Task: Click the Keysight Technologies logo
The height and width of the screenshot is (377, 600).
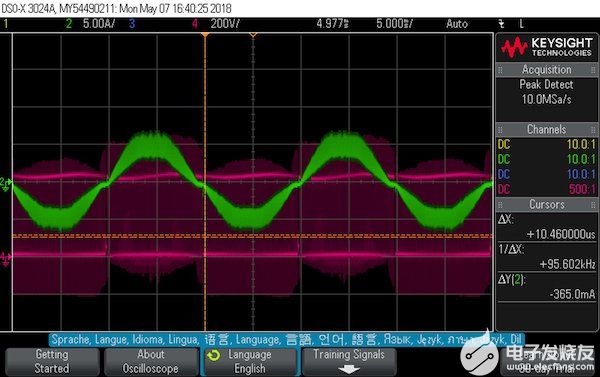Action: (x=546, y=47)
